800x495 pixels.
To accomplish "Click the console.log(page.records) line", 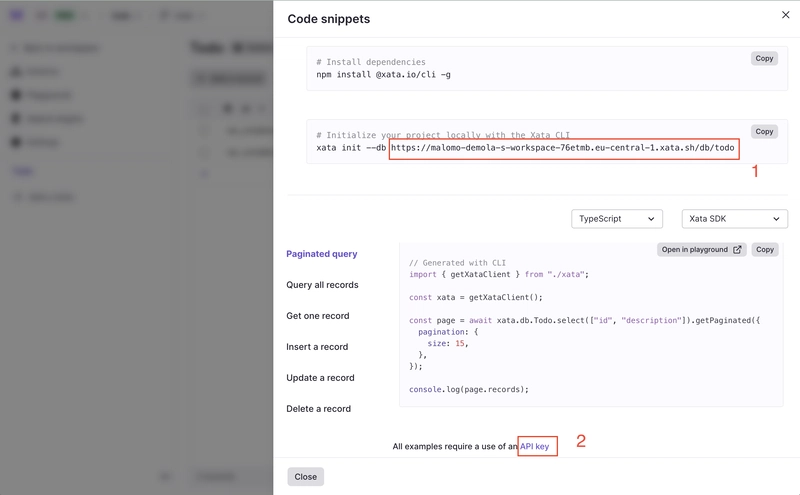I will 468,389.
